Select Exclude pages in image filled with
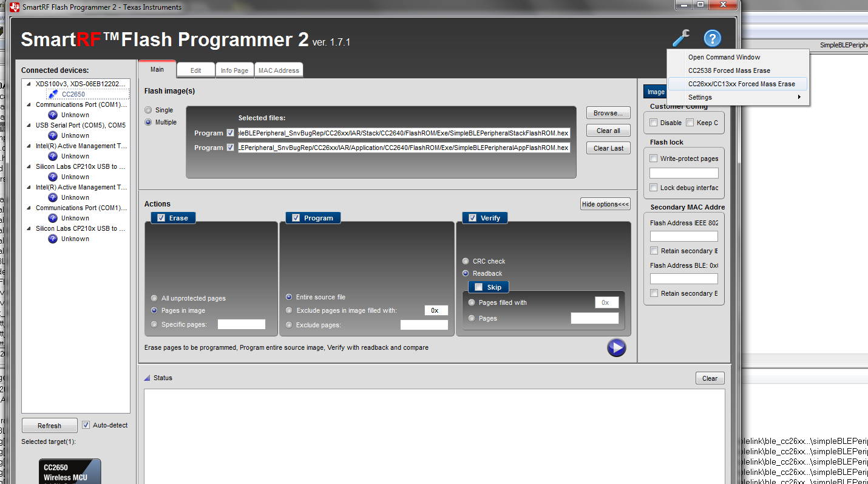This screenshot has width=868, height=484. click(x=289, y=310)
